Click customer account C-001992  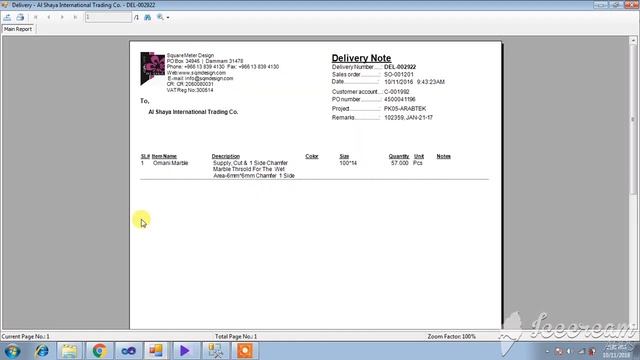click(397, 92)
